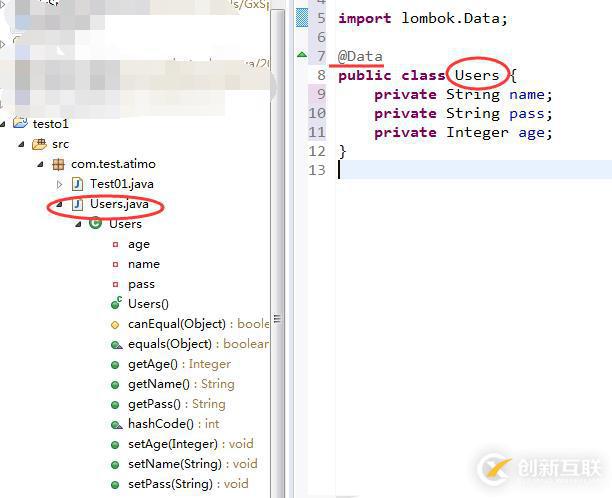Open Test01.java in the explorer

click(x=122, y=184)
